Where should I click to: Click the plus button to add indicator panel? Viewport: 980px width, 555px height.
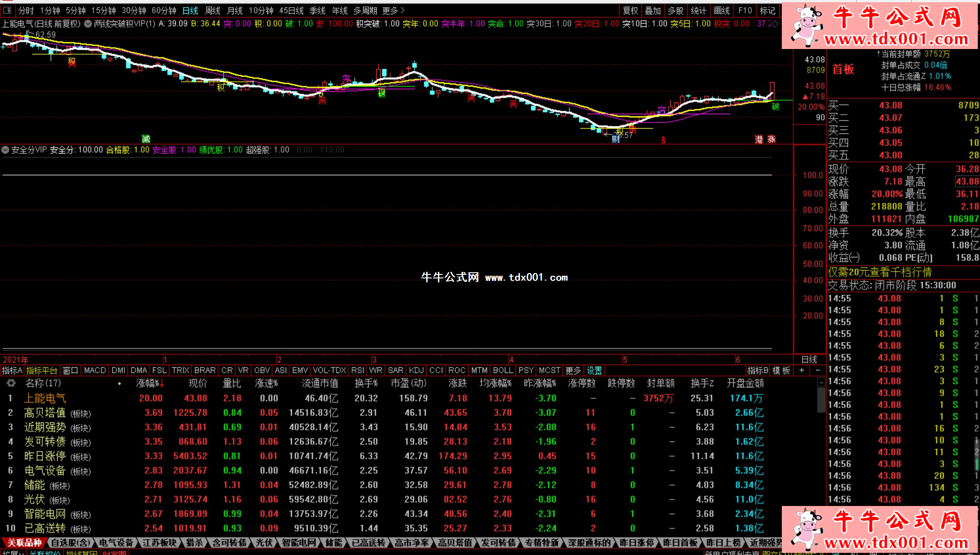pos(801,370)
